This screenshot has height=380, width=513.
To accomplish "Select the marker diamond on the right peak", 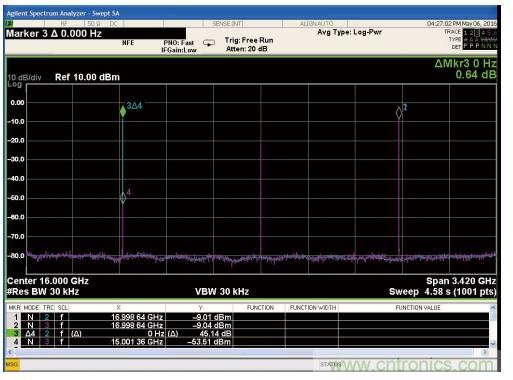I will (x=399, y=113).
